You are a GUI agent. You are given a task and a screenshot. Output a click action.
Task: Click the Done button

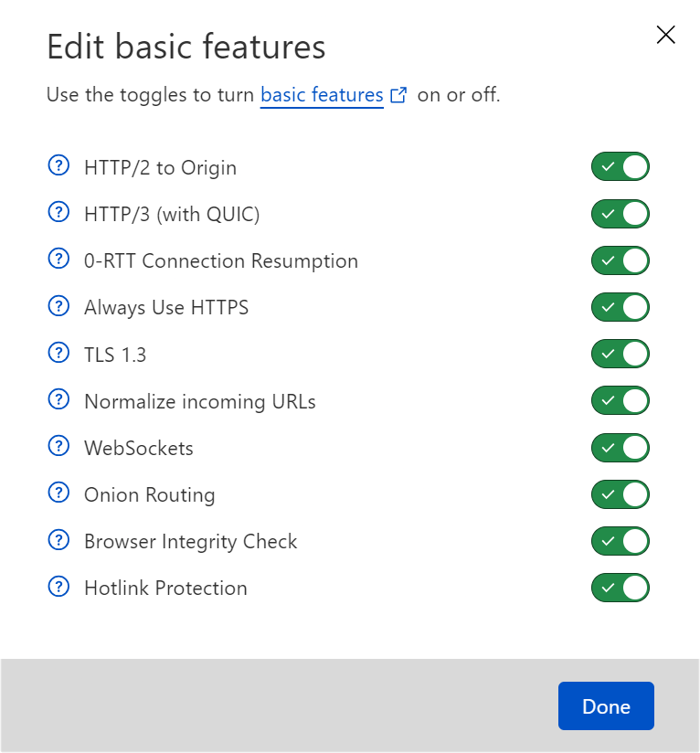606,705
